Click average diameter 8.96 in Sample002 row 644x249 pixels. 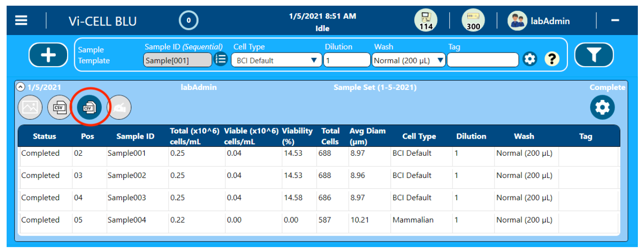click(x=357, y=176)
